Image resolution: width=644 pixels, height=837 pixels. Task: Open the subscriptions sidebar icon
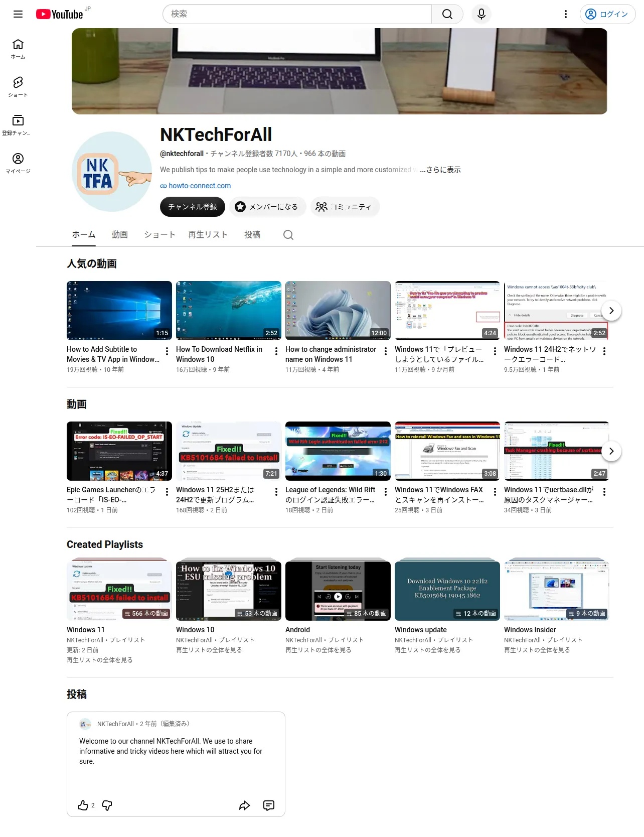point(18,125)
